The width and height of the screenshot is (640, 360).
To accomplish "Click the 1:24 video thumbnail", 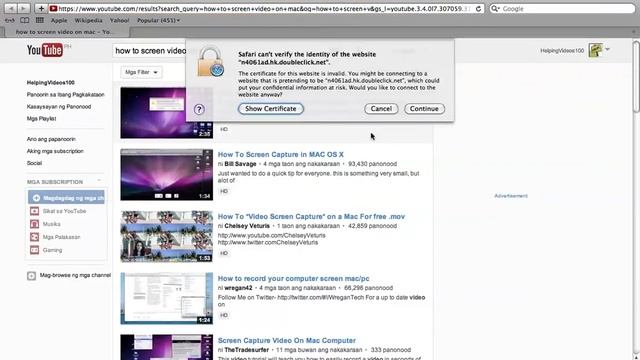I will pos(166,298).
